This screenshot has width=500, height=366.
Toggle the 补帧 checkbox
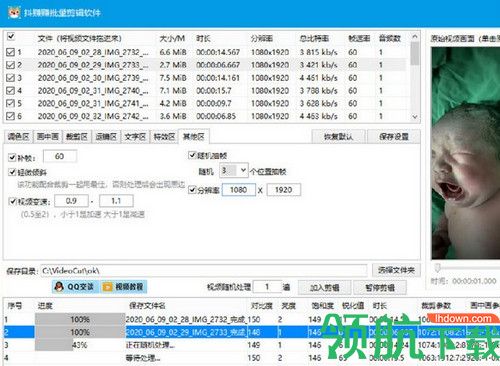[12, 157]
